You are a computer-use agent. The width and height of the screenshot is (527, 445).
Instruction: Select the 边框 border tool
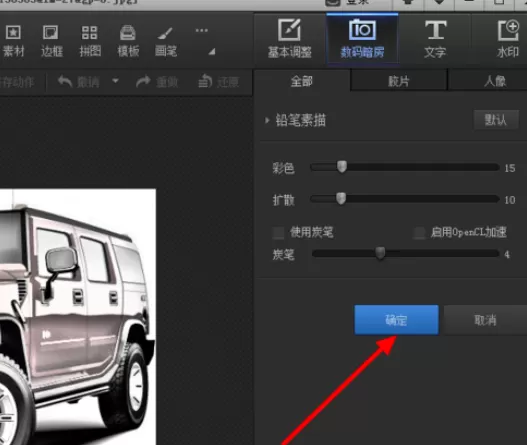(x=51, y=41)
